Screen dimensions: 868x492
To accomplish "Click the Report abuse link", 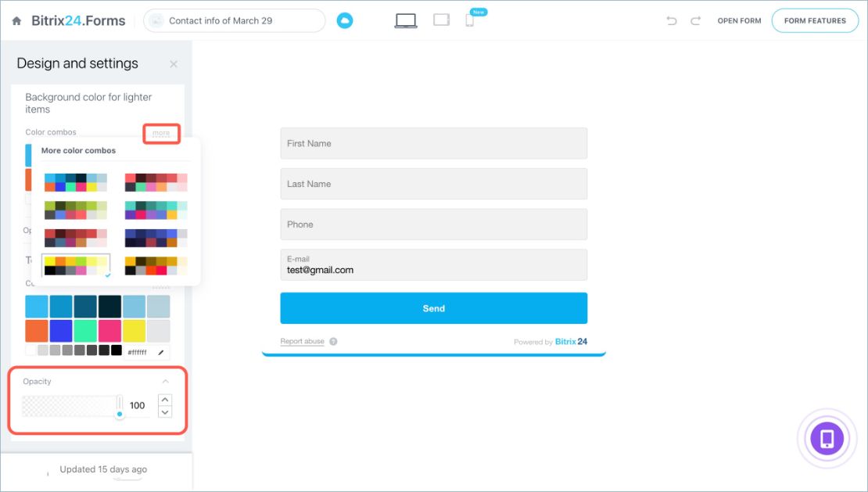I will (x=303, y=342).
